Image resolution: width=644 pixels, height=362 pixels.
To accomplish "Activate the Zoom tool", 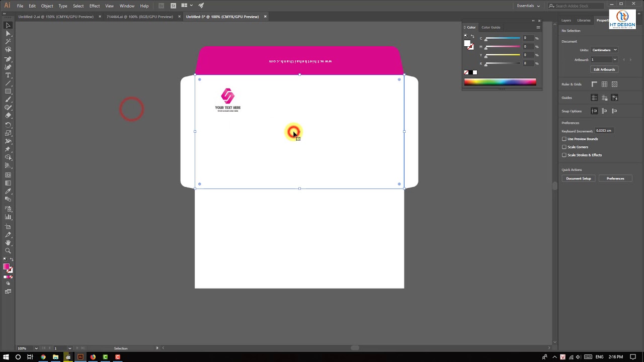I will pyautogui.click(x=8, y=251).
